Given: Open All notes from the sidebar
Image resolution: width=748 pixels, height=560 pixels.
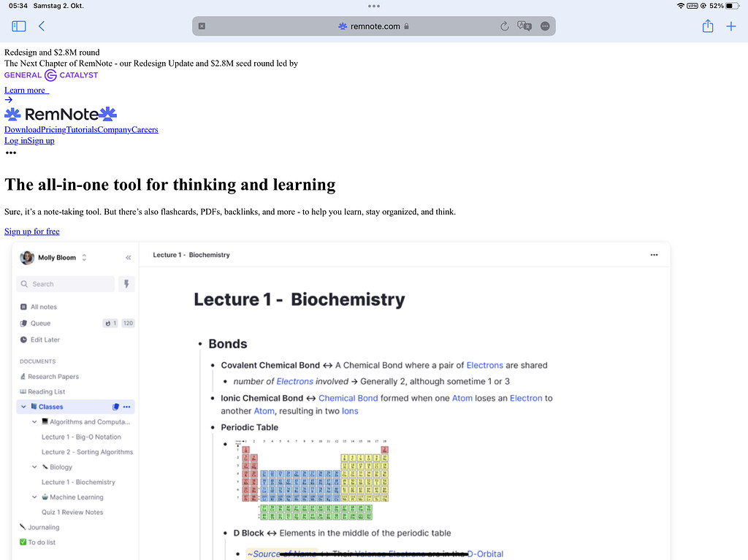Looking at the screenshot, I should point(25,307).
